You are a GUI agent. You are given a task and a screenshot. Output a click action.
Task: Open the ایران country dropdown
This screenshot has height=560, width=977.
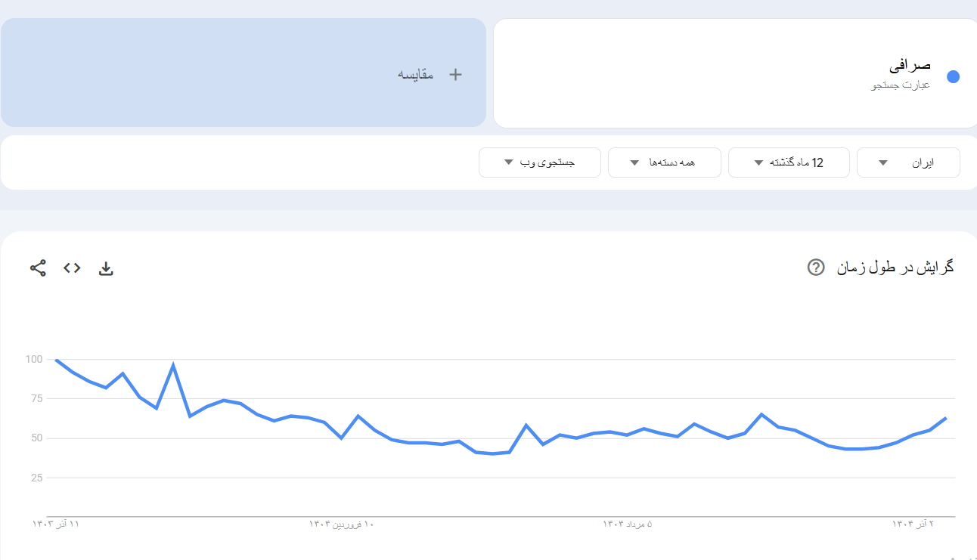[x=908, y=162]
